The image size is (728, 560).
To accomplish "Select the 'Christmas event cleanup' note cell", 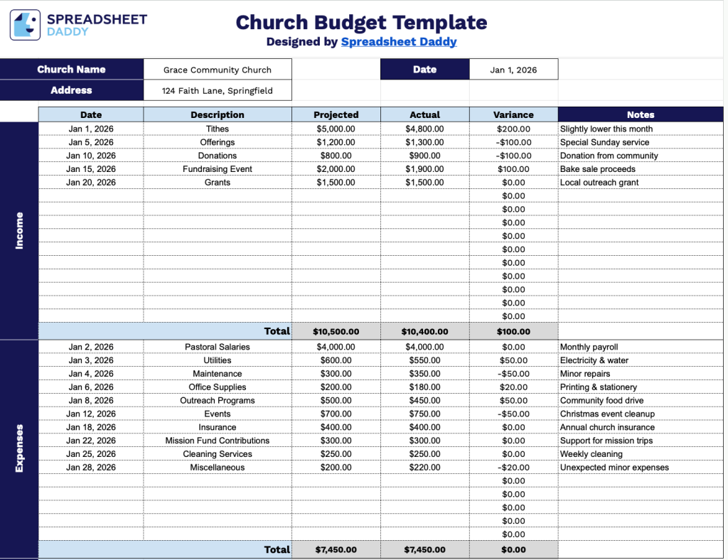I will 640,414.
